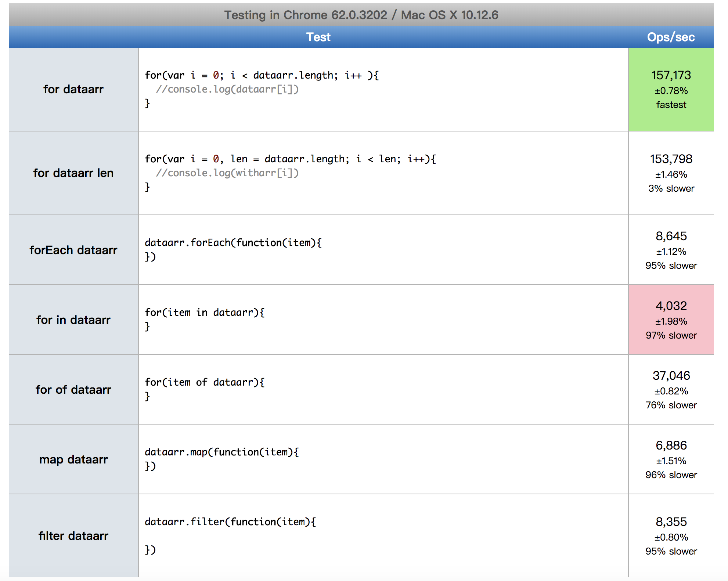Select the 'filter dataarr' row label

(73, 536)
